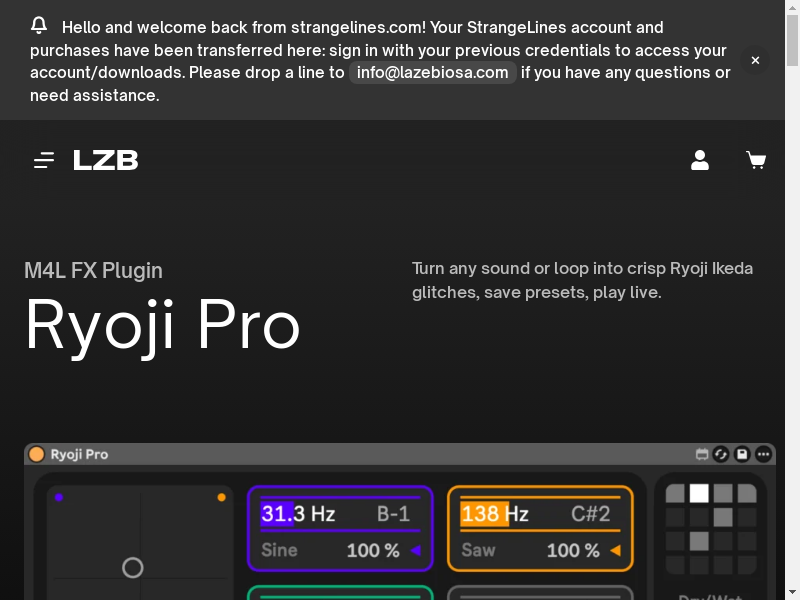
Task: Click the plugin's hot-swap arrows icon
Action: point(721,454)
